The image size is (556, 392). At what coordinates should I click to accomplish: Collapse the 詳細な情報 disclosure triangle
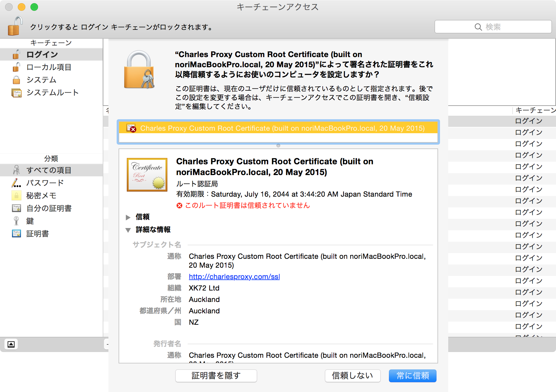tap(128, 230)
